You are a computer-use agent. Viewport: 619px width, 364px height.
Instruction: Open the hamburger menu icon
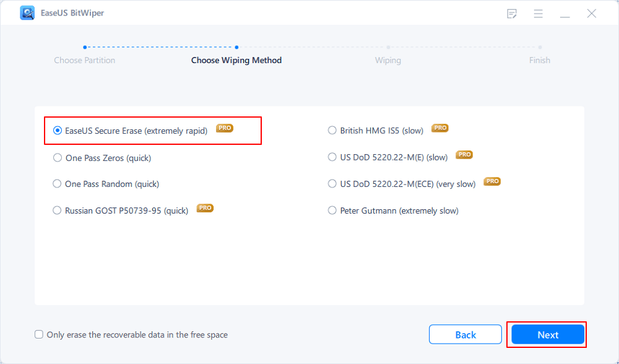pos(538,12)
